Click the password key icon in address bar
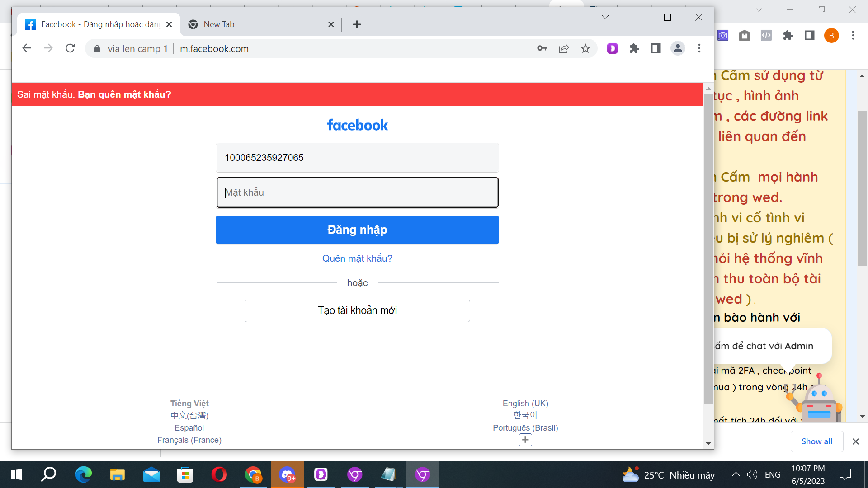This screenshot has width=868, height=488. pyautogui.click(x=542, y=48)
